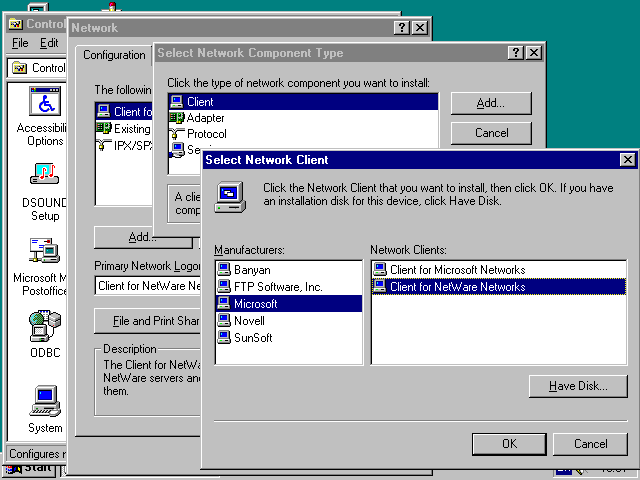Open the File menu in Control Panel
The width and height of the screenshot is (640, 480).
(20, 44)
